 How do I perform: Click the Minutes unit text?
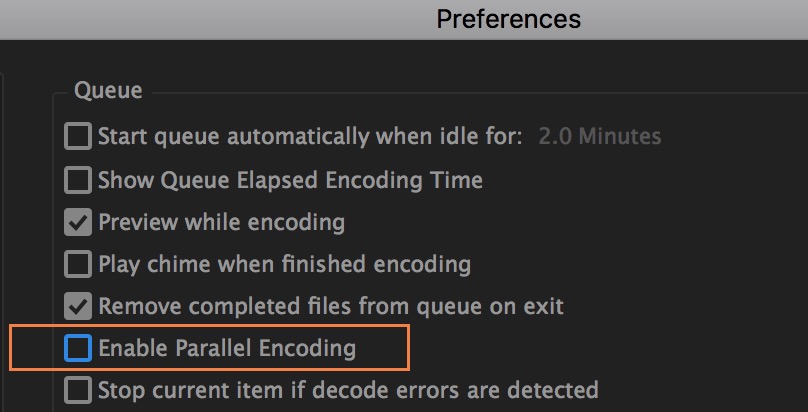[622, 136]
